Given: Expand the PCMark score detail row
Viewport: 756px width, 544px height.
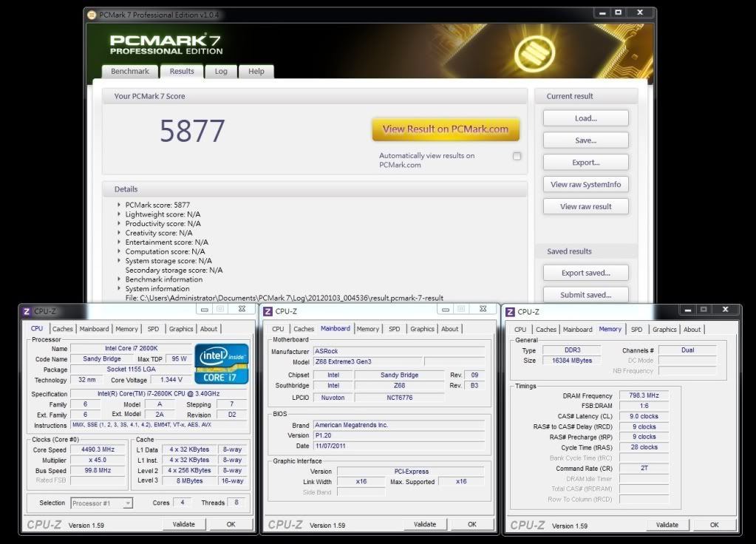Looking at the screenshot, I should coord(118,205).
